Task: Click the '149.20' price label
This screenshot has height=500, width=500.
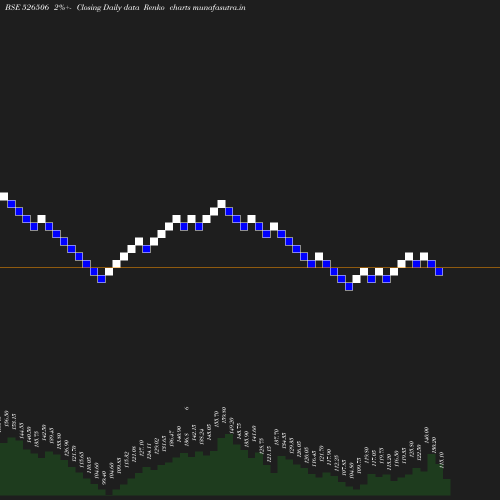Action: pyautogui.click(x=232, y=425)
